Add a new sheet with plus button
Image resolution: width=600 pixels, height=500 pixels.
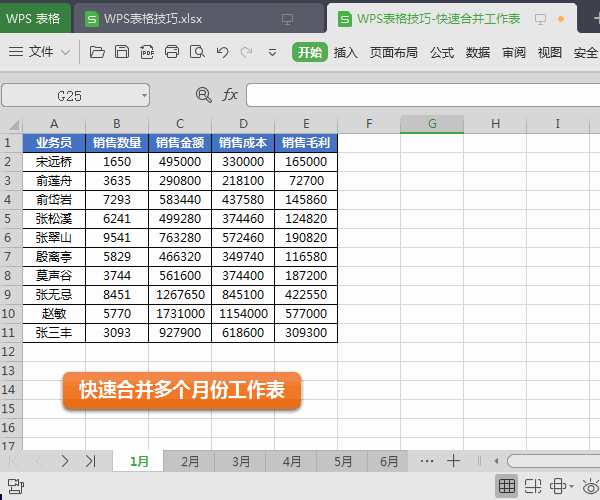click(453, 461)
